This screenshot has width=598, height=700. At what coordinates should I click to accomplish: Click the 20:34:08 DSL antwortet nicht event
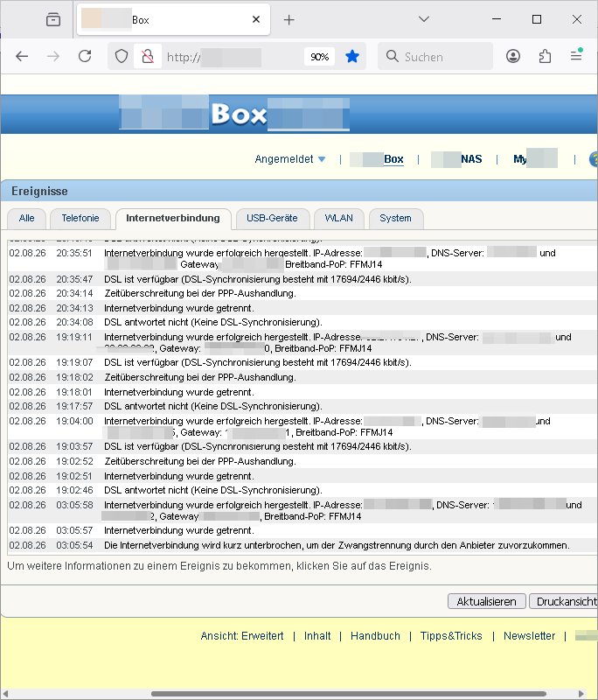pyautogui.click(x=302, y=322)
